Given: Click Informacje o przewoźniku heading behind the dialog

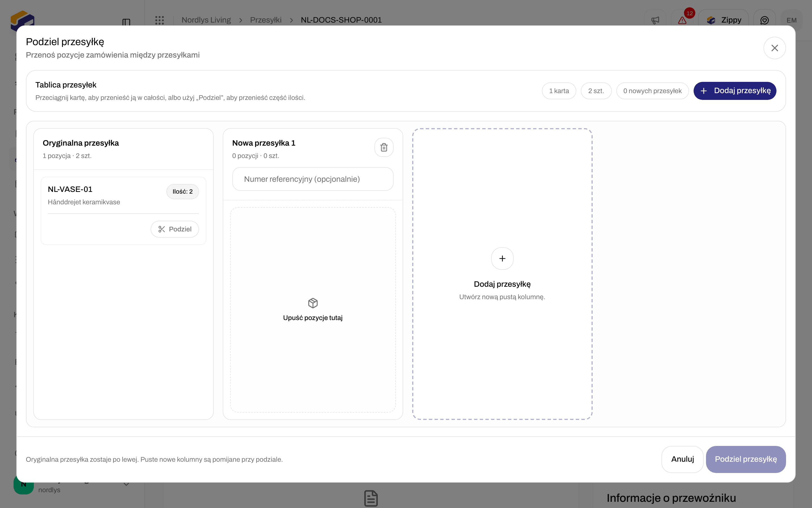Looking at the screenshot, I should point(671,498).
